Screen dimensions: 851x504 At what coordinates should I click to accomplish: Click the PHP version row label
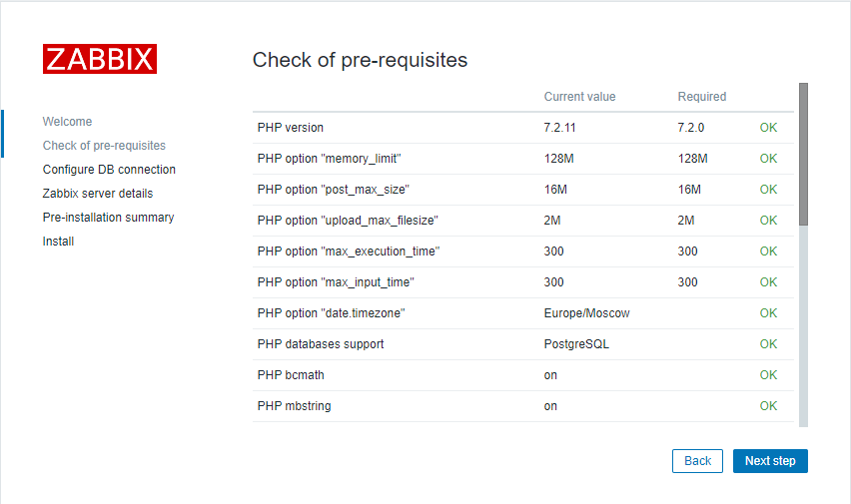[x=291, y=128]
